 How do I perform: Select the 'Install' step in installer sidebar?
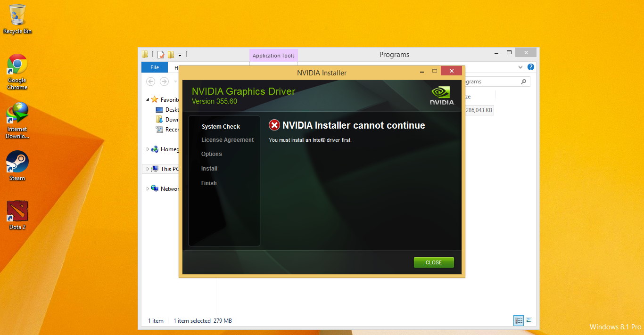209,169
